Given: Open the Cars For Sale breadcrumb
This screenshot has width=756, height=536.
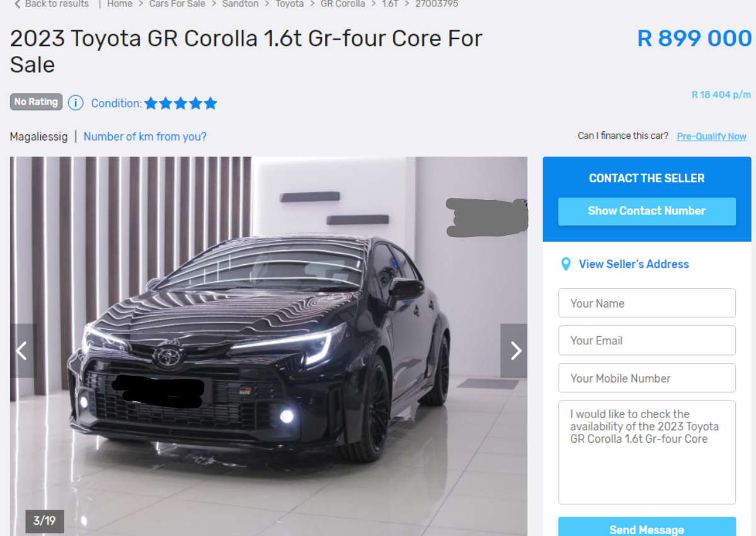Looking at the screenshot, I should pos(177,4).
